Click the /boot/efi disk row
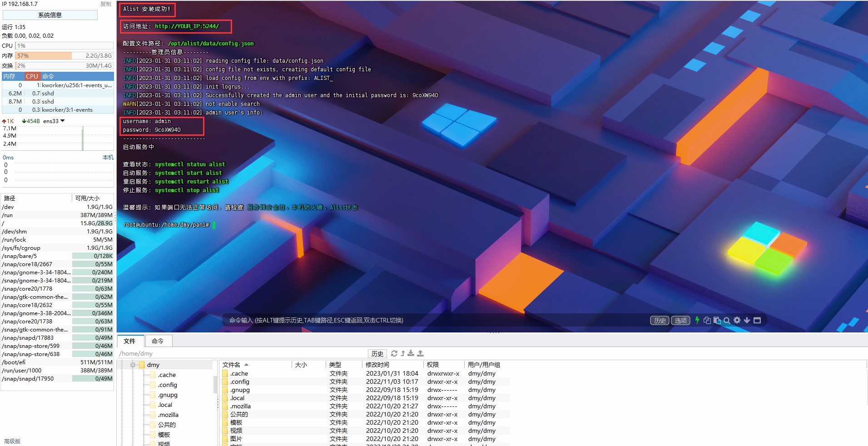This screenshot has height=446, width=868. click(x=57, y=362)
